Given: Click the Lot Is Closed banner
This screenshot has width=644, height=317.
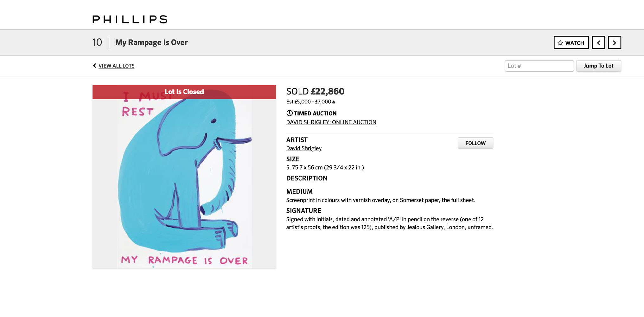Looking at the screenshot, I should [x=184, y=92].
